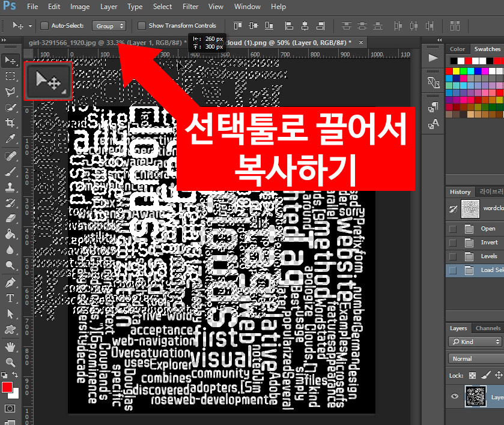Open the Kind filter dropdown in Layers panel
504x425 pixels.
point(475,341)
